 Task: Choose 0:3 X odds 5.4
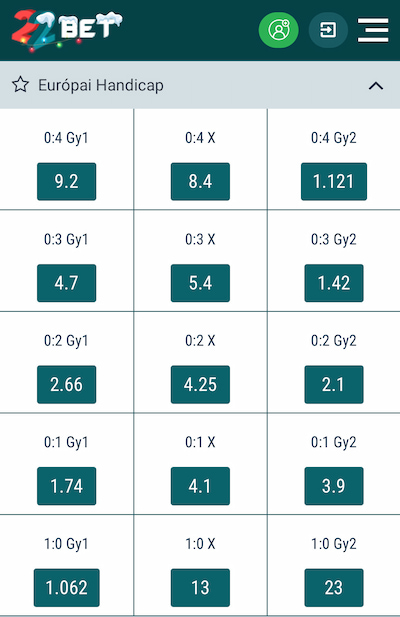pos(200,283)
